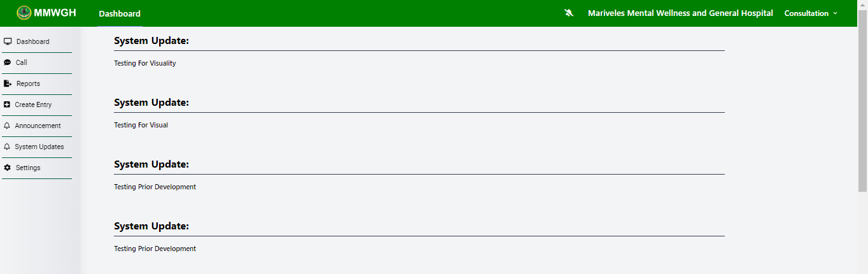Click the chat bubble icon beside Call
This screenshot has height=274, width=868.
click(8, 62)
